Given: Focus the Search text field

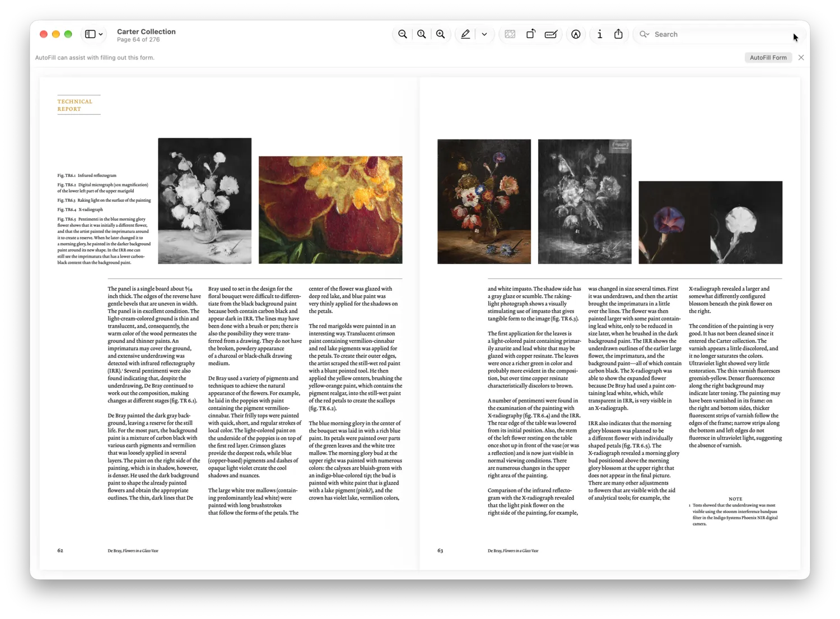Looking at the screenshot, I should click(720, 34).
